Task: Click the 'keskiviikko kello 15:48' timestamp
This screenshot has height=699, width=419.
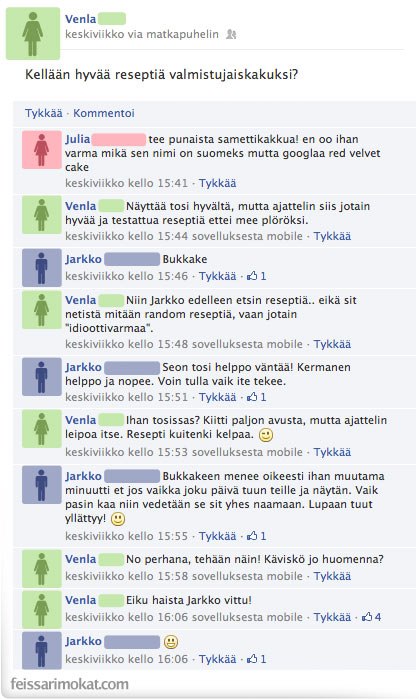Action: click(x=127, y=344)
